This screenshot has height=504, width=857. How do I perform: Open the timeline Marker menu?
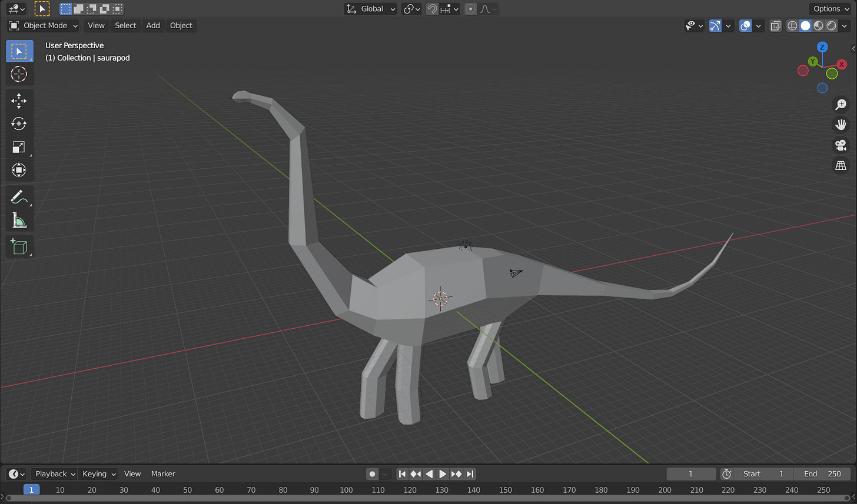coord(163,474)
